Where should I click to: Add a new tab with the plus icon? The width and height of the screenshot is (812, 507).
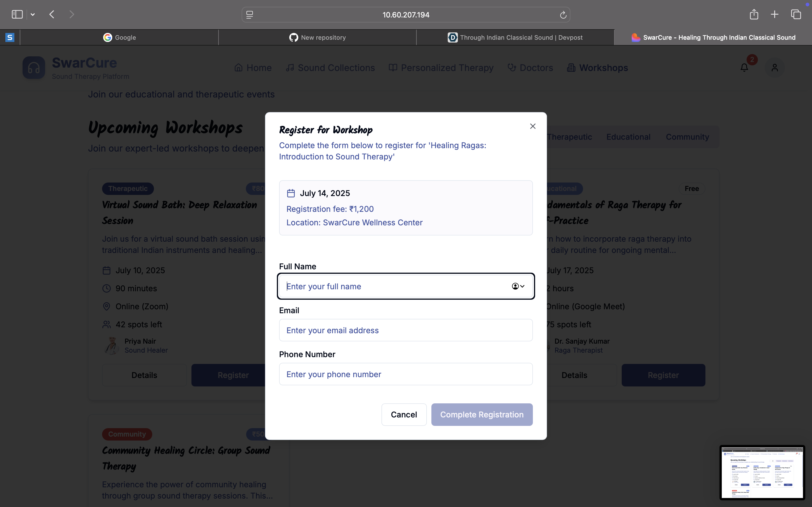775,14
